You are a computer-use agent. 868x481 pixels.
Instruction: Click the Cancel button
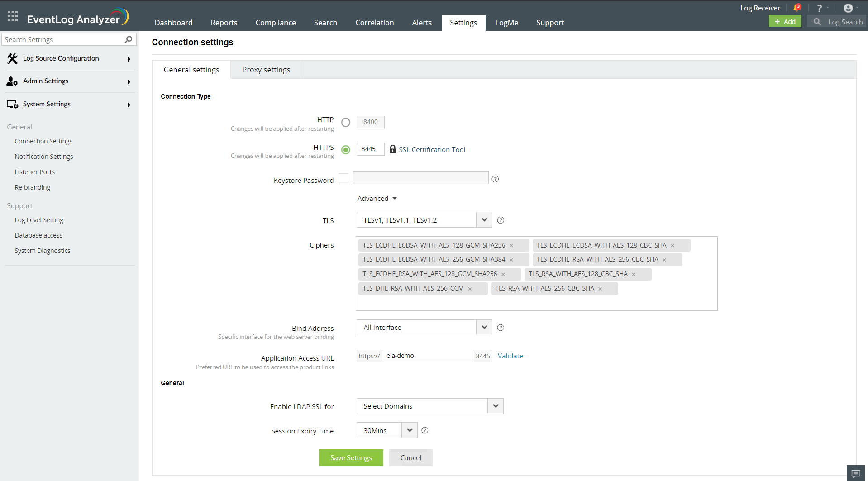pos(410,457)
